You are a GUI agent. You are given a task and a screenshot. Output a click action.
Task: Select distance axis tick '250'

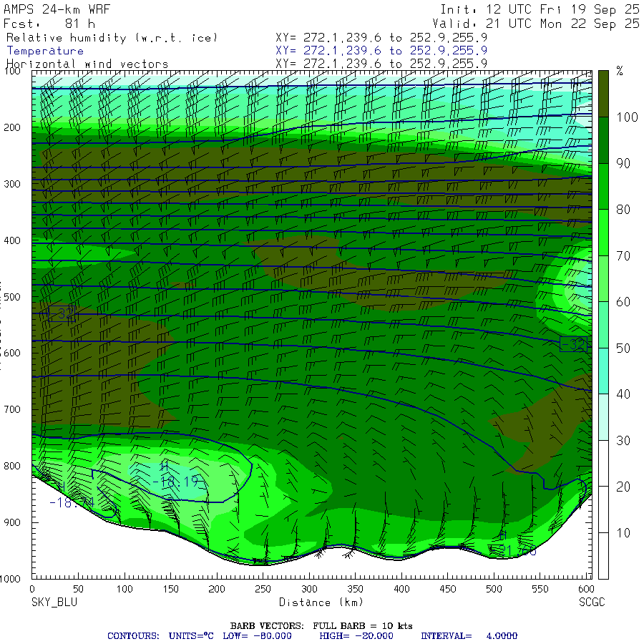pyautogui.click(x=263, y=589)
